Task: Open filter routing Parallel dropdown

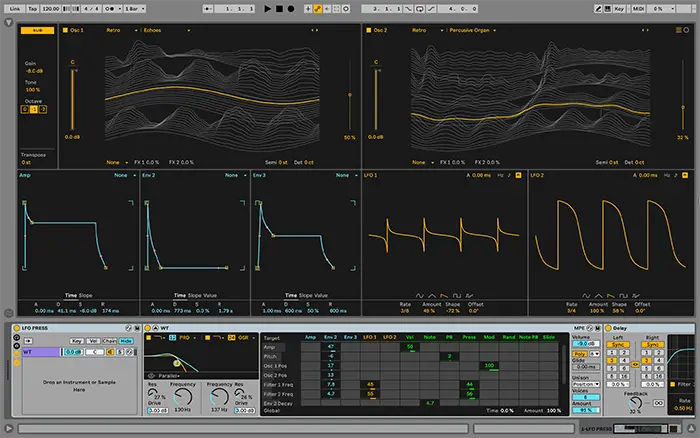Action: click(169, 375)
